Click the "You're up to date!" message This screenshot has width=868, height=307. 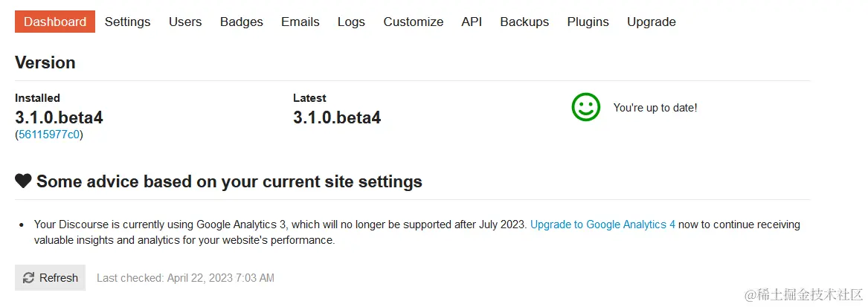pyautogui.click(x=655, y=108)
